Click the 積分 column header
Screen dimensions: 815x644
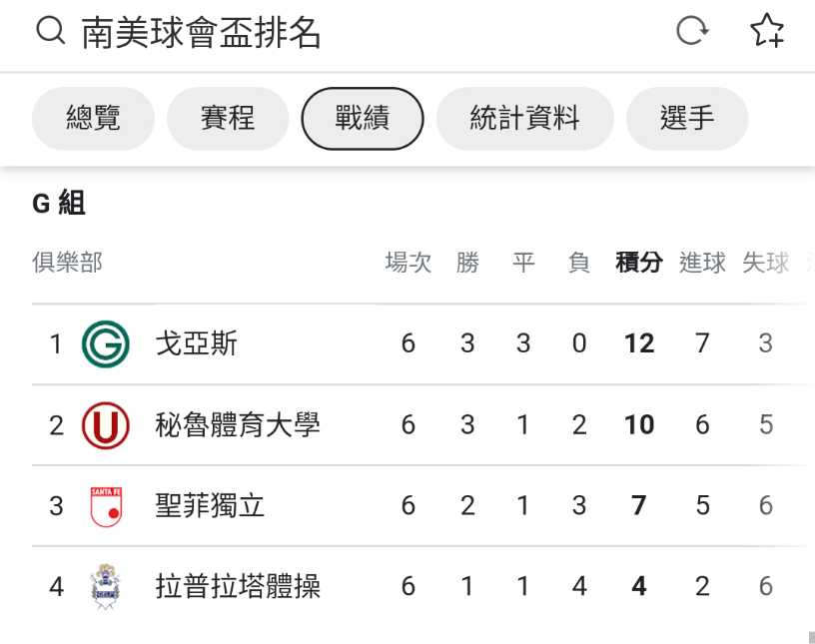(x=639, y=263)
